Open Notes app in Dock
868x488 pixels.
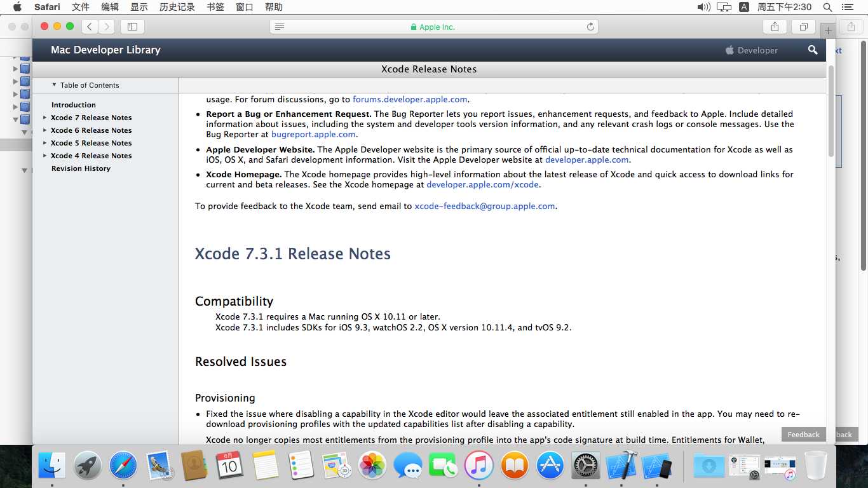(x=266, y=465)
